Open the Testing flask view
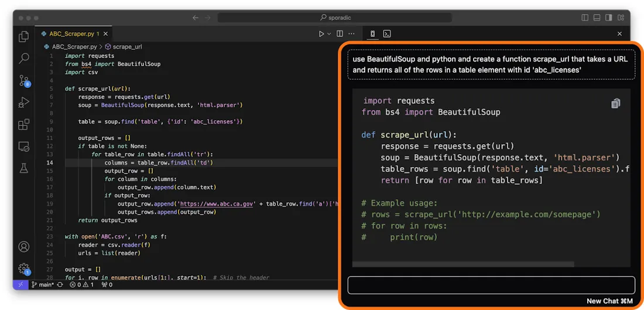This screenshot has height=310, width=644. click(24, 168)
